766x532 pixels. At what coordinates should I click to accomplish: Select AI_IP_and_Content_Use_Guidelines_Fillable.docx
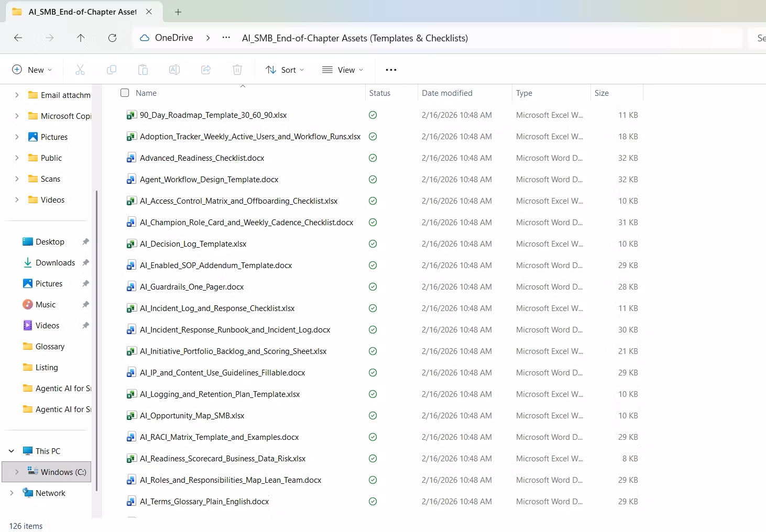pyautogui.click(x=222, y=373)
